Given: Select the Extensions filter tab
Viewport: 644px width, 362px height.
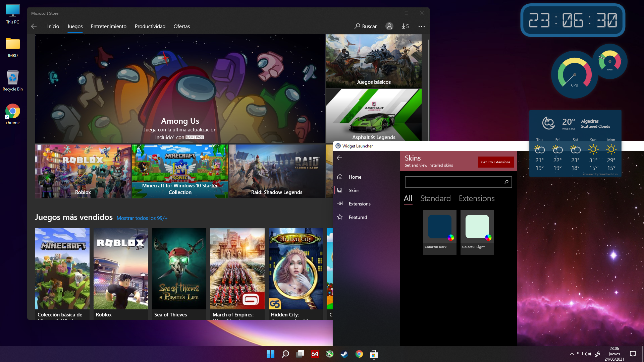Looking at the screenshot, I should click(476, 198).
